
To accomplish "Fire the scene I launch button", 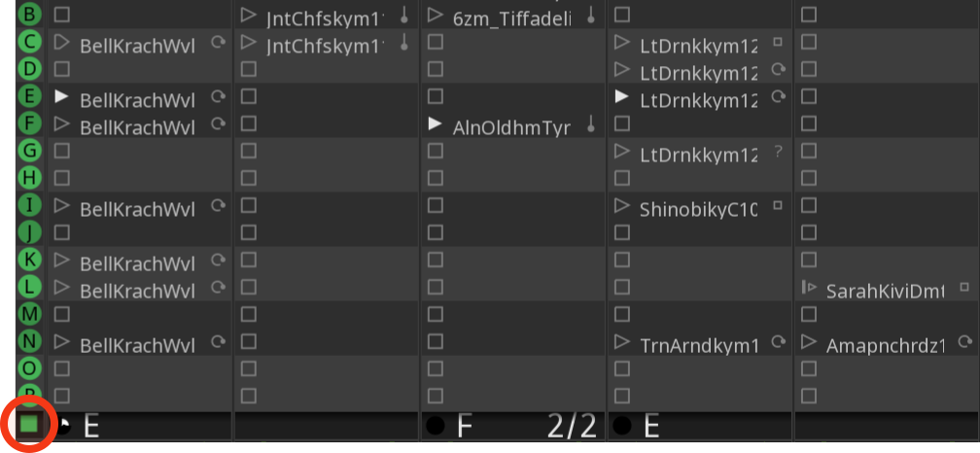I will [29, 205].
